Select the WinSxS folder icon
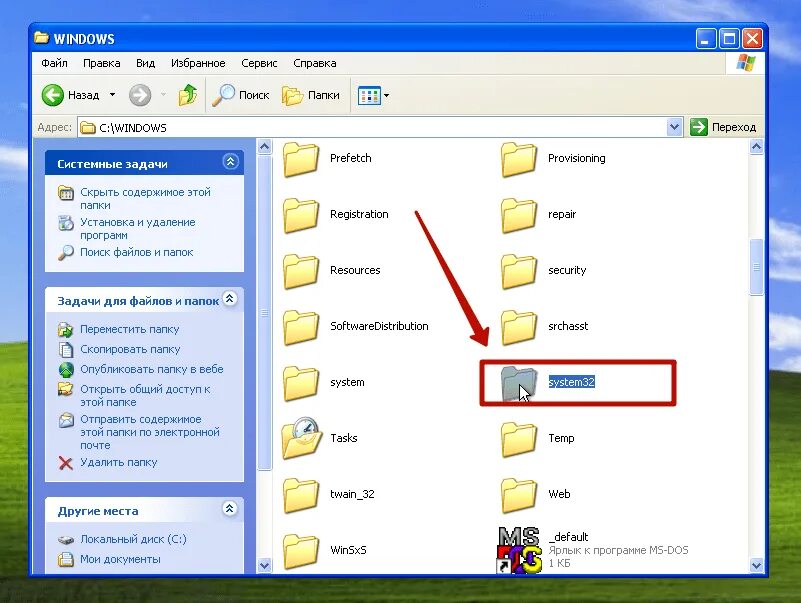The image size is (801, 603). pos(301,551)
